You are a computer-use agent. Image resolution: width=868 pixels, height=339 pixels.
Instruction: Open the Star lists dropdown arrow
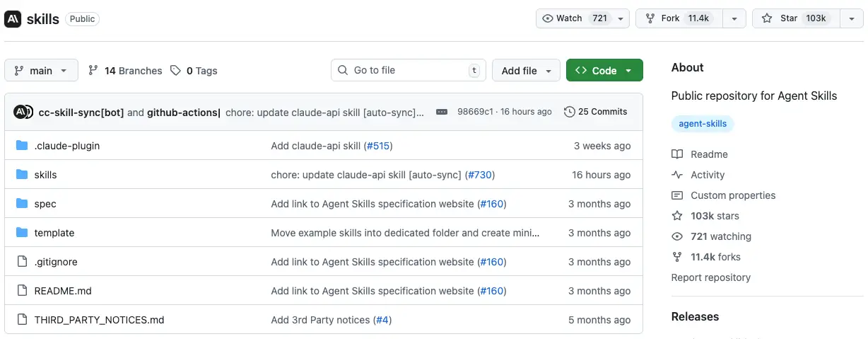click(x=851, y=18)
